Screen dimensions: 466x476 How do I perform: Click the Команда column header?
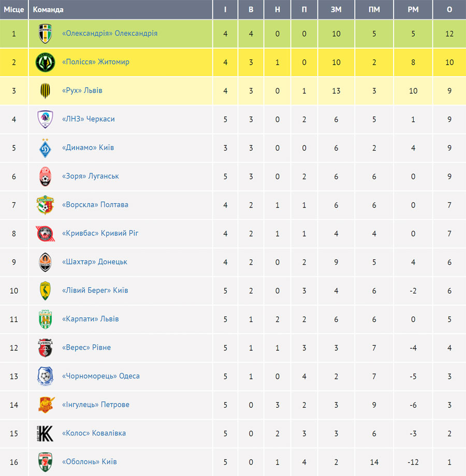click(x=48, y=10)
